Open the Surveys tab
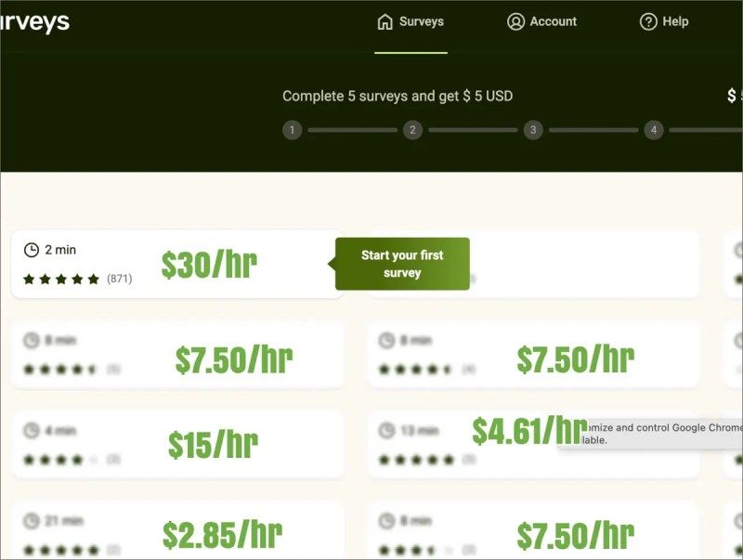Screen dimensions: 743x560 411,21
